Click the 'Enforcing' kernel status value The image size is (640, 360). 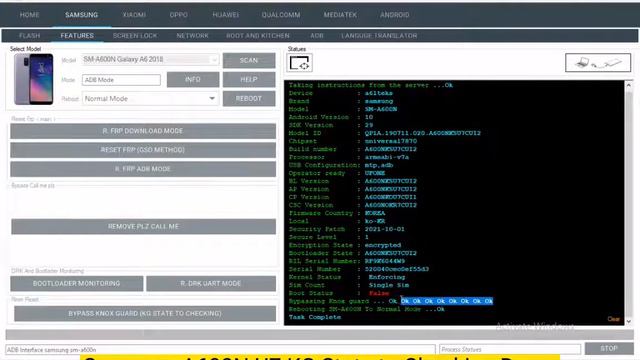point(387,277)
